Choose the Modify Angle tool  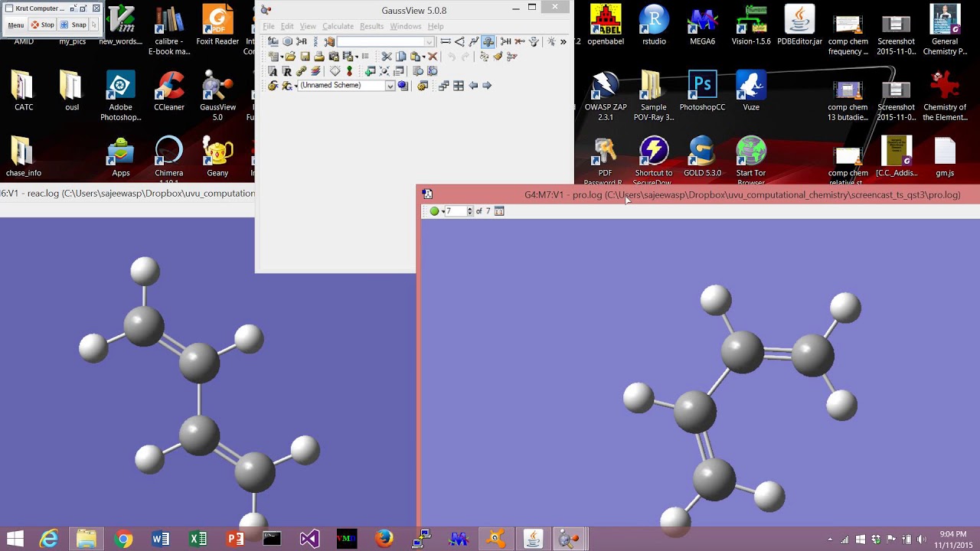click(459, 41)
